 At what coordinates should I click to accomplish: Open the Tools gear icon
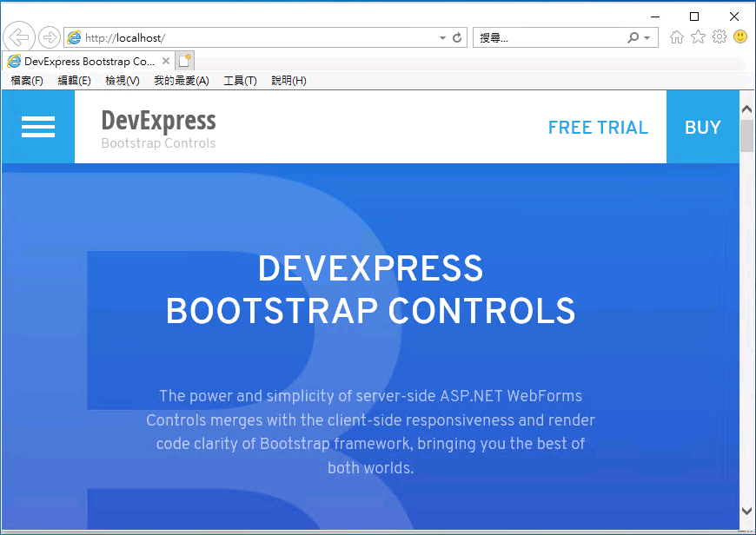[720, 36]
